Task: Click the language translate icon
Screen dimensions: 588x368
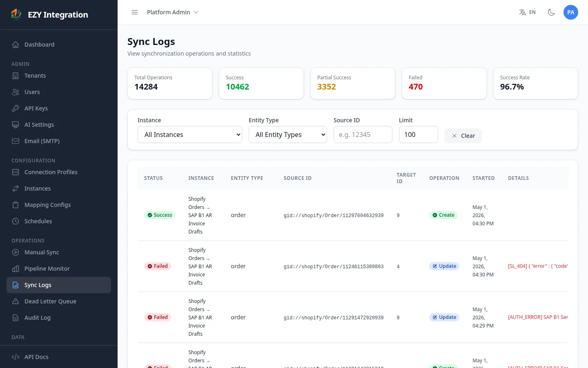Action: (522, 12)
